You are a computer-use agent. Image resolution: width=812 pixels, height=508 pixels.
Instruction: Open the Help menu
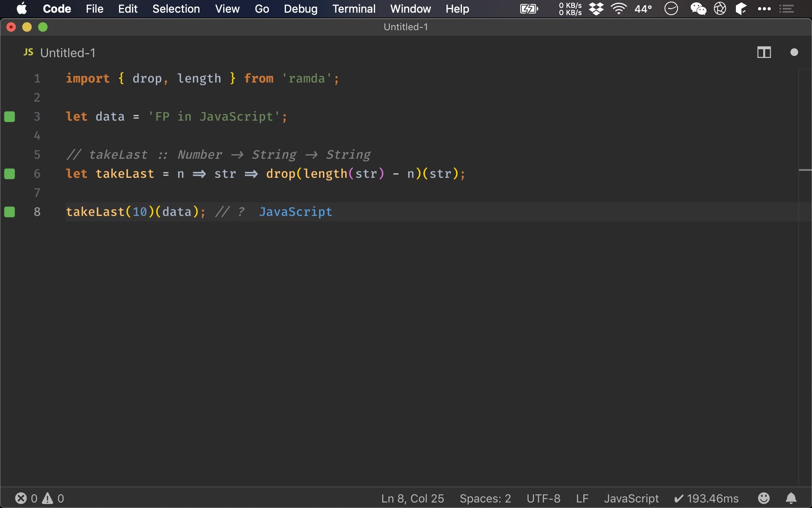tap(457, 9)
